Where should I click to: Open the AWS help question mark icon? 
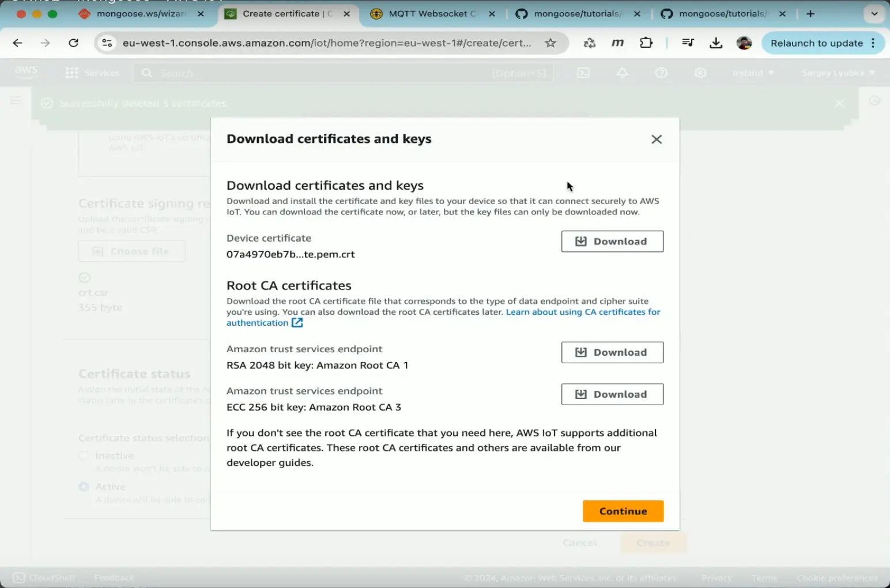pyautogui.click(x=662, y=73)
